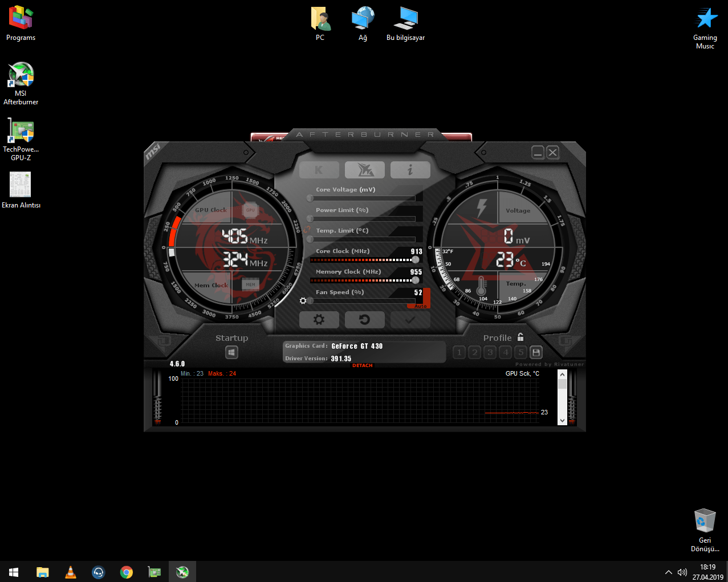Image resolution: width=728 pixels, height=582 pixels.
Task: Open Afterburner settings gear button
Action: 319,320
